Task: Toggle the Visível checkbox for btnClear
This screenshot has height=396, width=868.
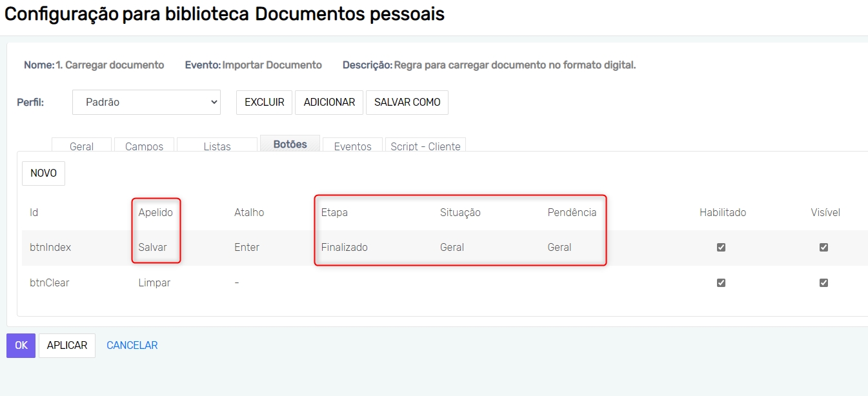Action: (823, 282)
